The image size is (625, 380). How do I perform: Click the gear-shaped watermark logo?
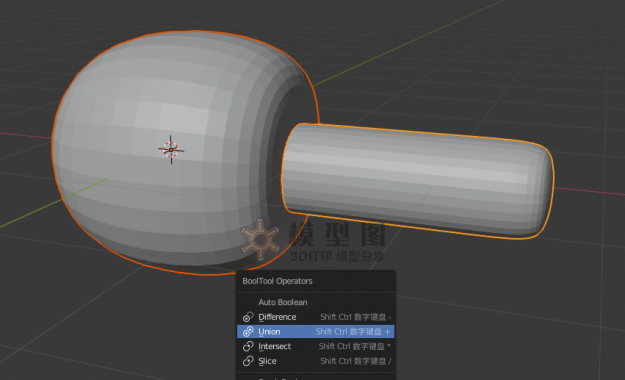pos(260,240)
